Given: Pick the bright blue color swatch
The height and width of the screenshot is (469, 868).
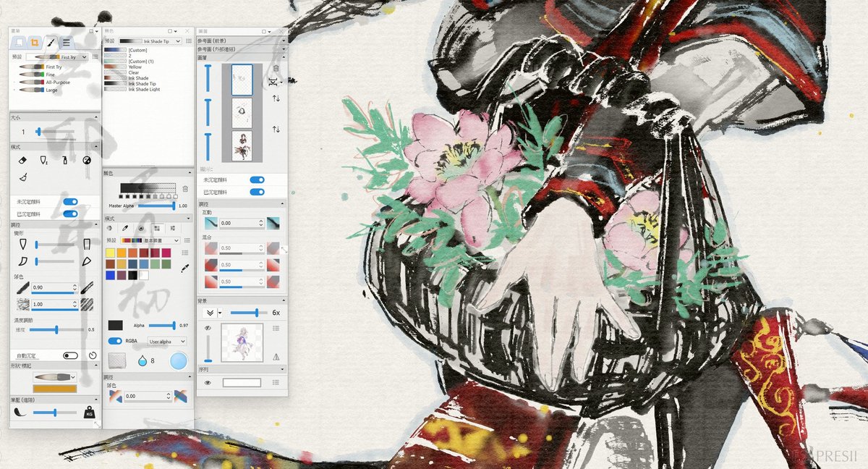Looking at the screenshot, I should (x=111, y=275).
